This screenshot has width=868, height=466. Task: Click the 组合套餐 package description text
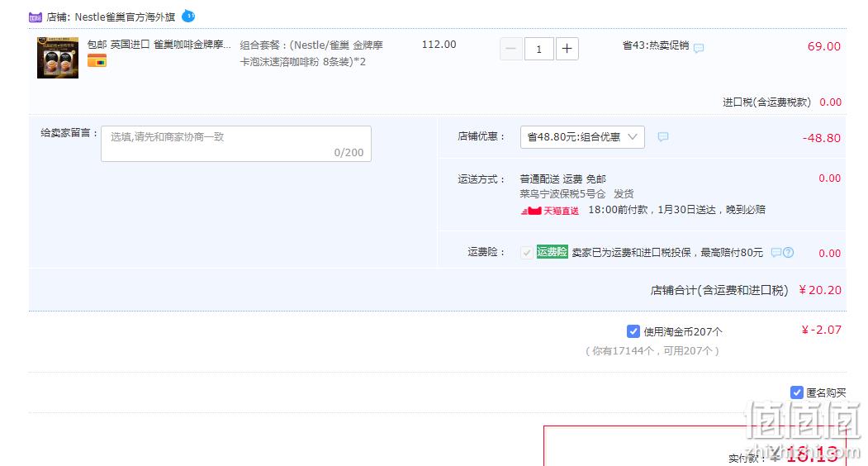click(x=311, y=53)
